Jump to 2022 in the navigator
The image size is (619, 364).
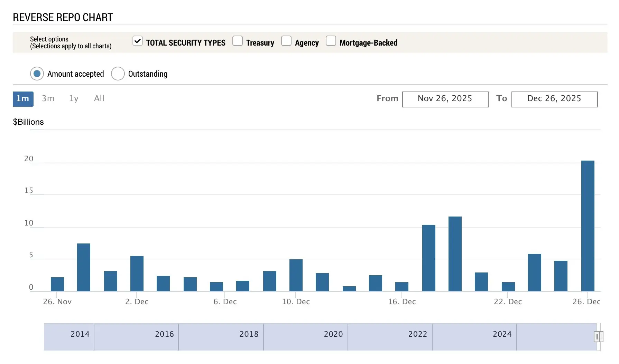(418, 334)
